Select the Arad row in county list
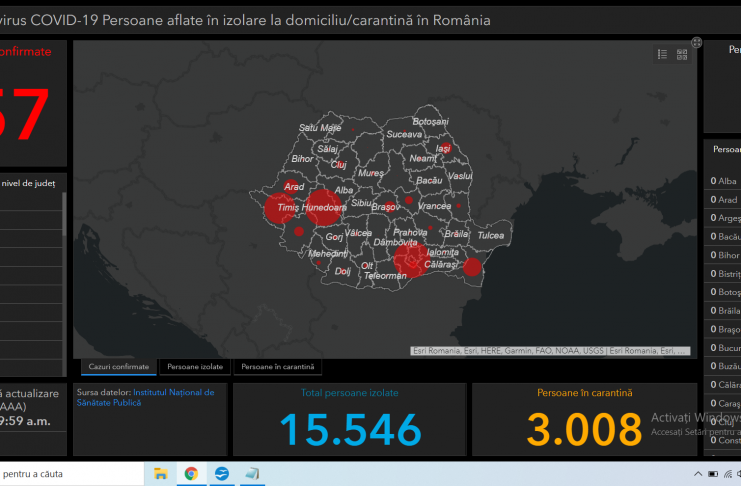The image size is (741, 486). tap(724, 200)
